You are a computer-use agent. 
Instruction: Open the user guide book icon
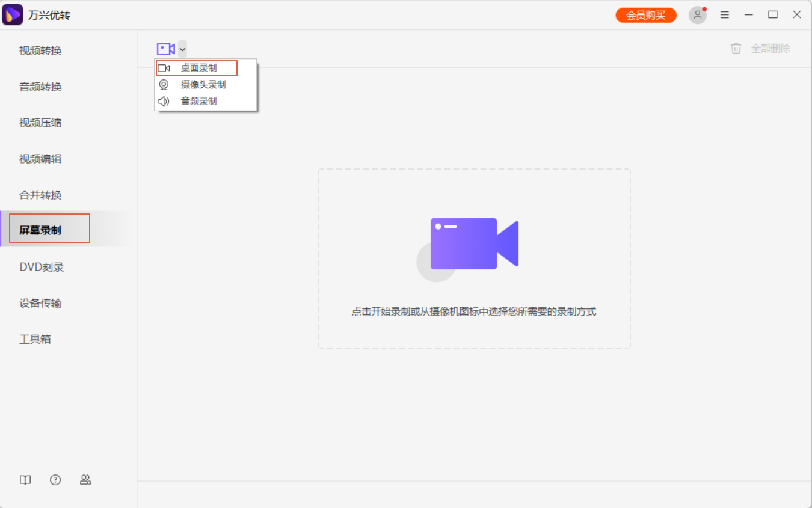(x=25, y=480)
